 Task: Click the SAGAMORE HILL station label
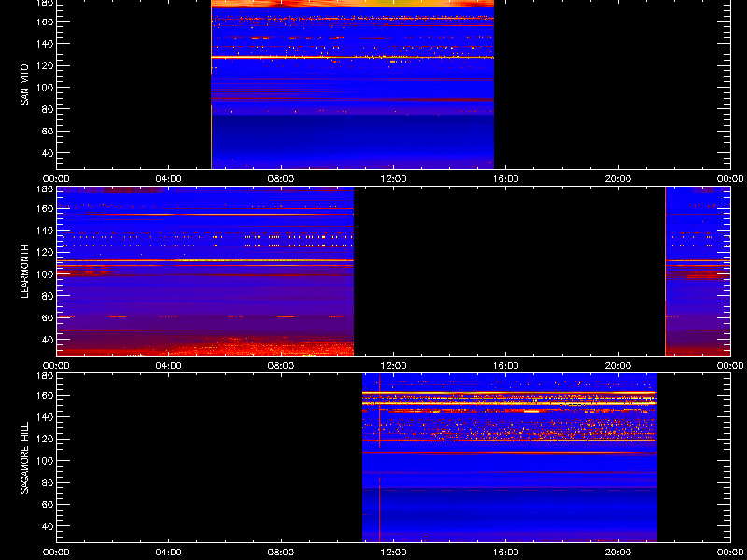pyautogui.click(x=24, y=457)
